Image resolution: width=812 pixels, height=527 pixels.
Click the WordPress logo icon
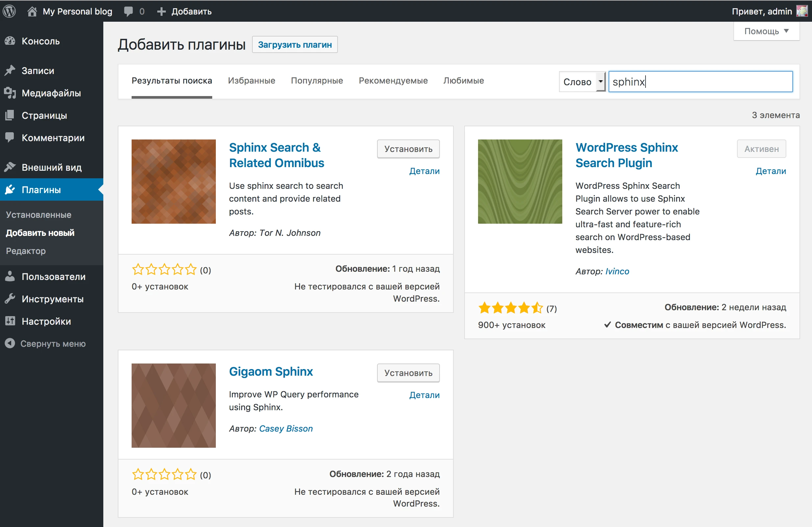[x=9, y=11]
